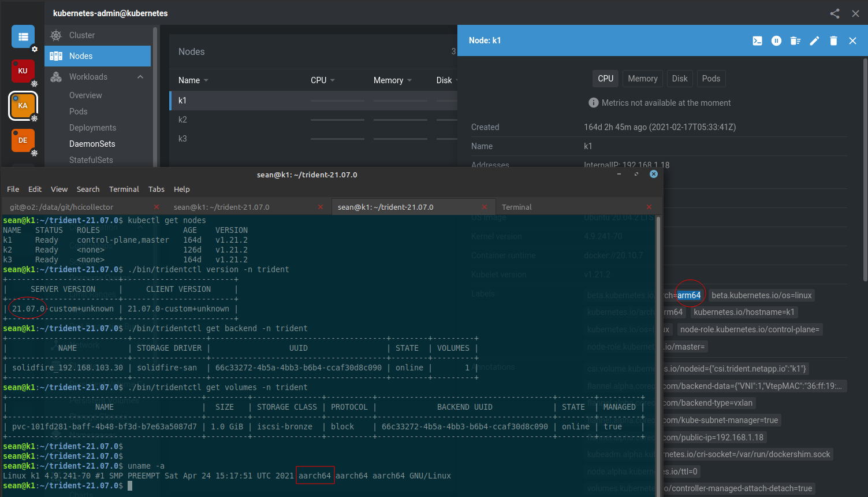Open DaemonSets under Workloads

92,144
